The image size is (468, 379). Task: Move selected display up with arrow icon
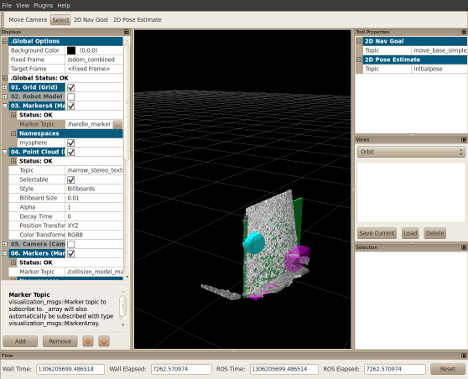coord(104,341)
